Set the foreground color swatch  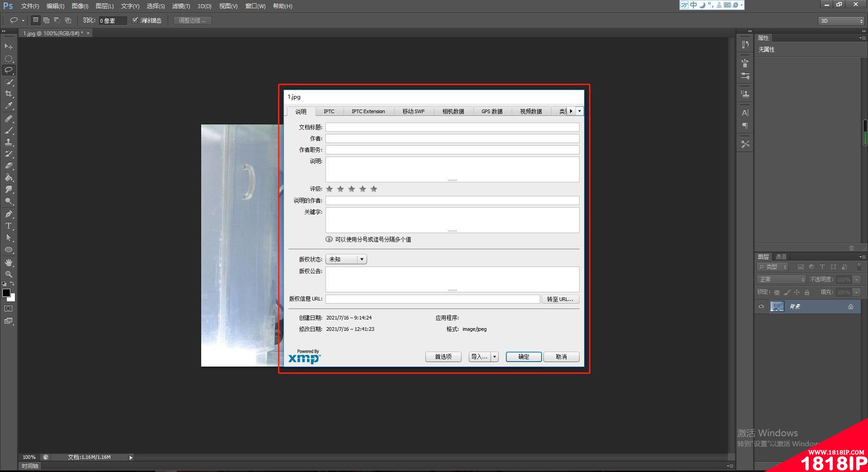tap(6, 293)
